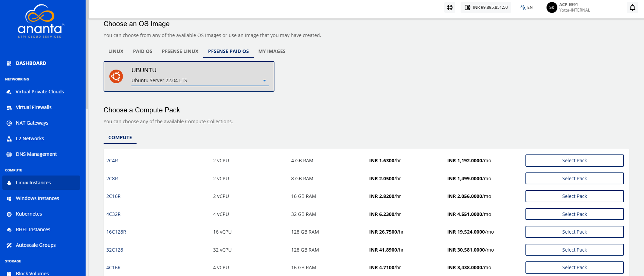
Task: Click the Autoscale Groups wand icon
Action: pyautogui.click(x=9, y=245)
